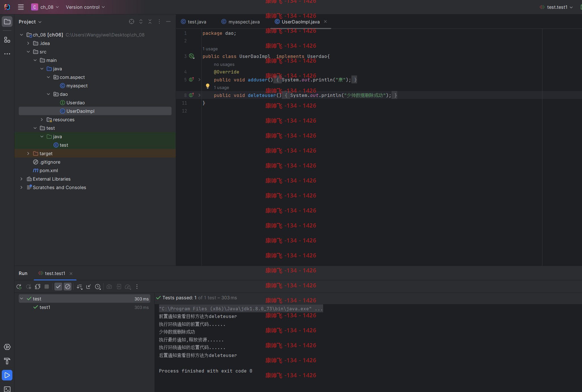582x392 pixels.
Task: Expand the target folder
Action: click(x=28, y=153)
